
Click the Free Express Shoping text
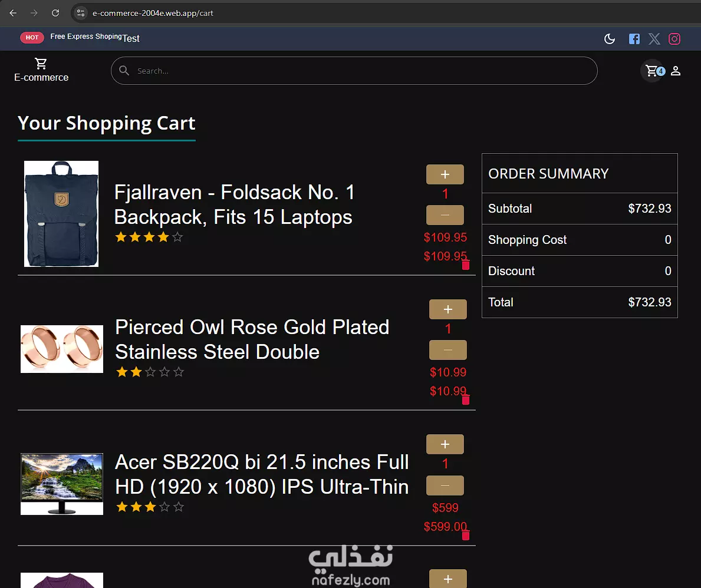[x=86, y=37]
